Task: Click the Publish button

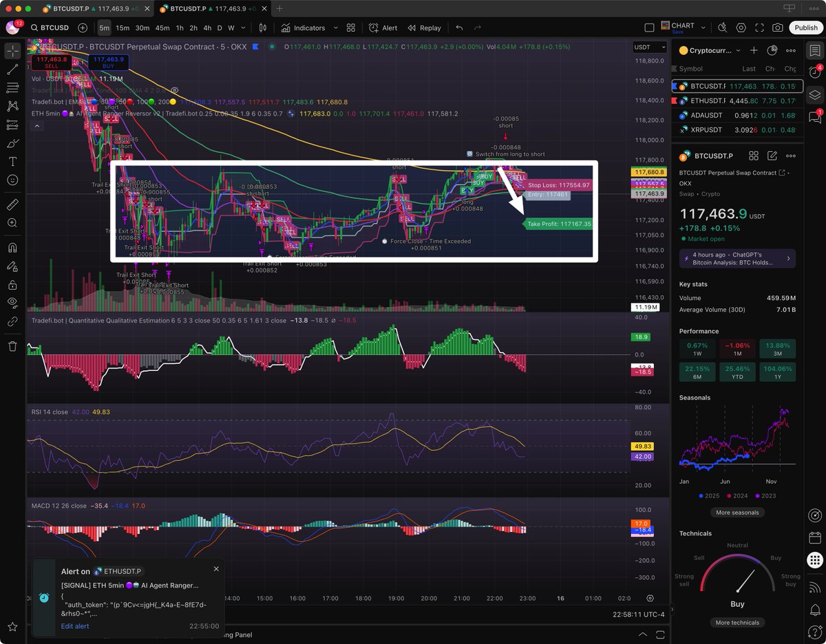Action: click(x=805, y=28)
